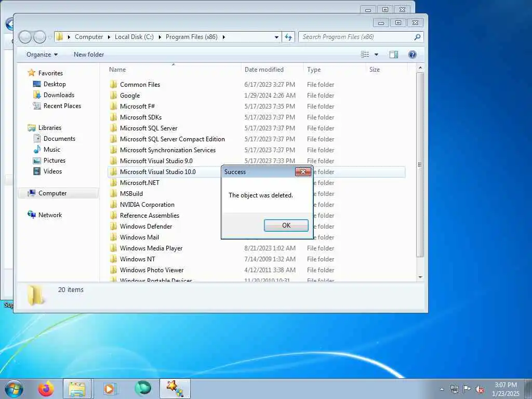Open the Documents library
532x399 pixels.
(59, 139)
